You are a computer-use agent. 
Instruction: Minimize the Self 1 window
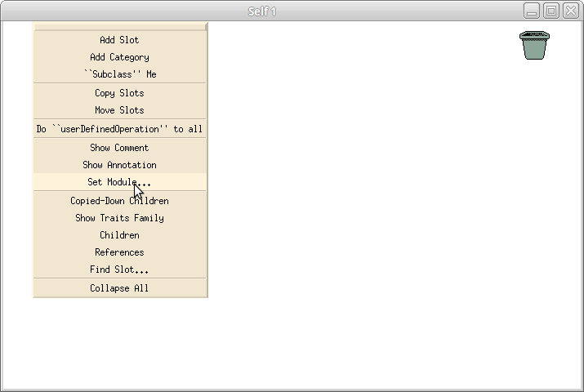tap(532, 11)
